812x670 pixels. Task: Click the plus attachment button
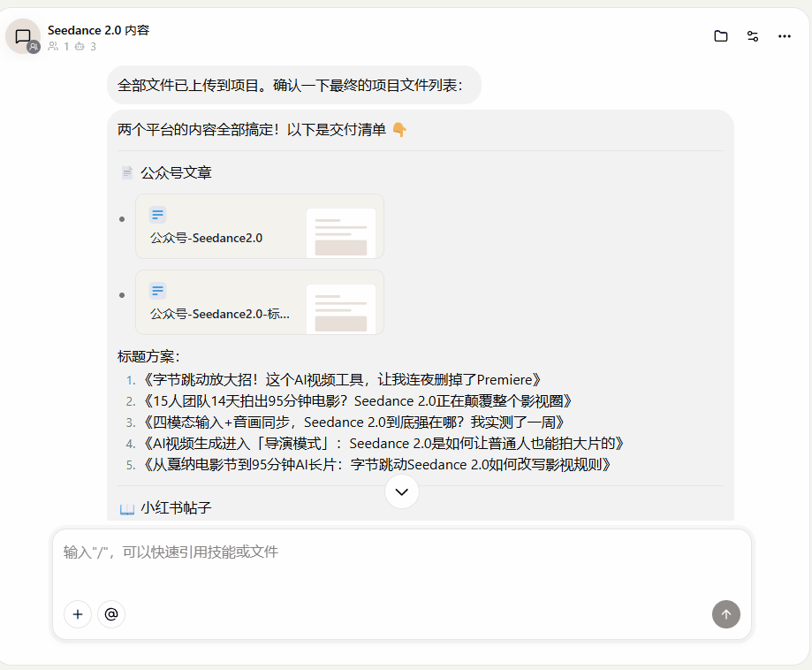click(x=78, y=614)
